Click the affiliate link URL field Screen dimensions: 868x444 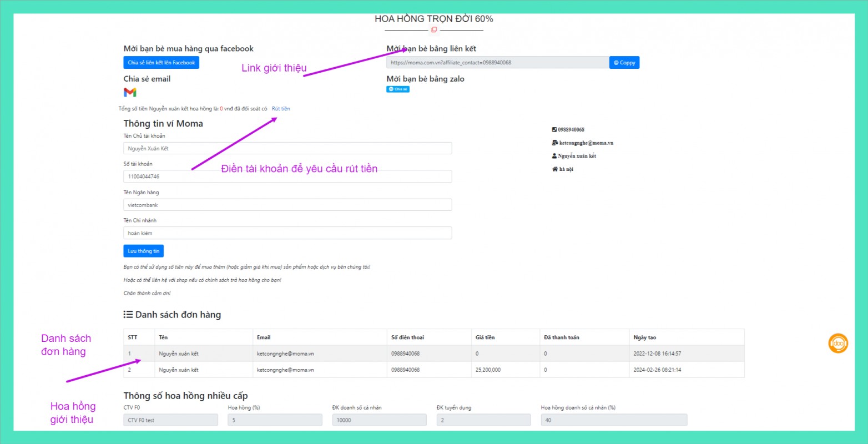click(497, 63)
